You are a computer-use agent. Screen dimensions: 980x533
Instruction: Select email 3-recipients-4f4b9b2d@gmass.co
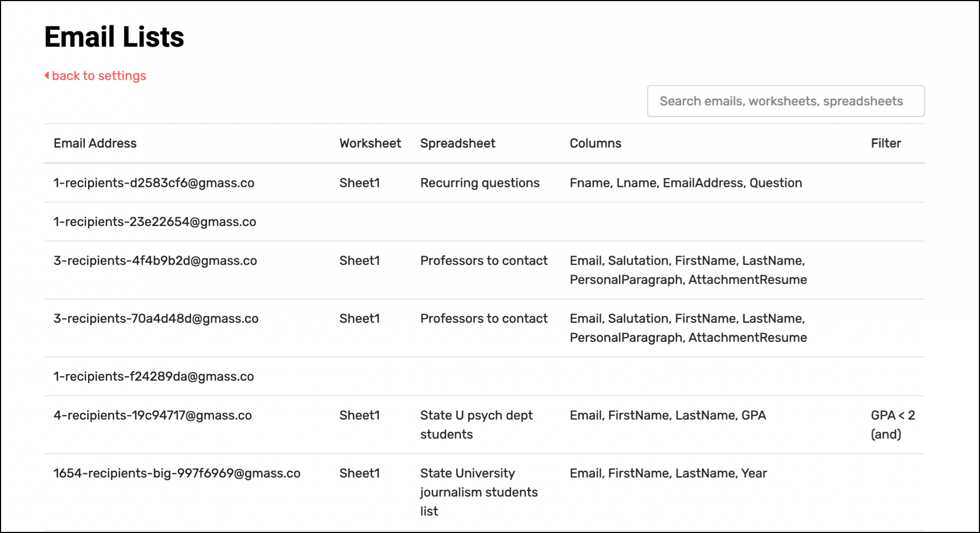[155, 261]
